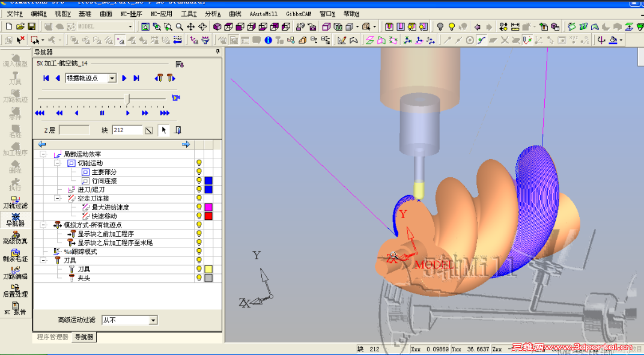
Task: Click the gray light bulb toolbar icon
Action: point(440,26)
